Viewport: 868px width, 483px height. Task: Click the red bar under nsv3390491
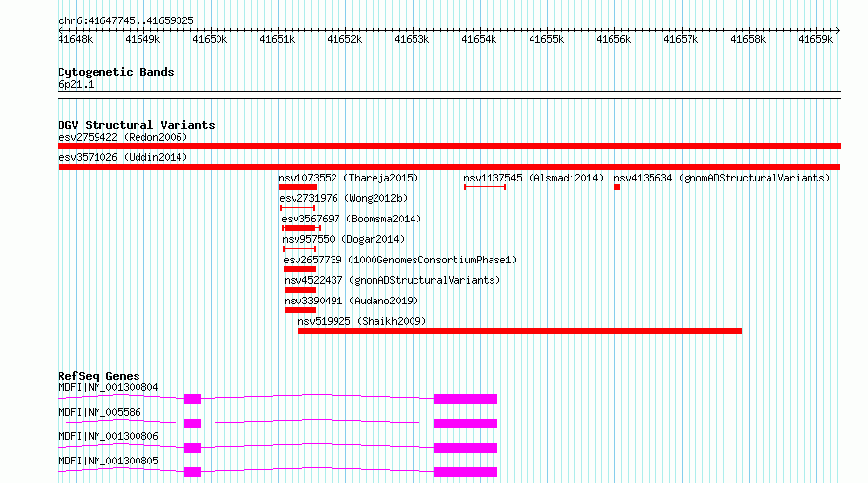(x=300, y=310)
